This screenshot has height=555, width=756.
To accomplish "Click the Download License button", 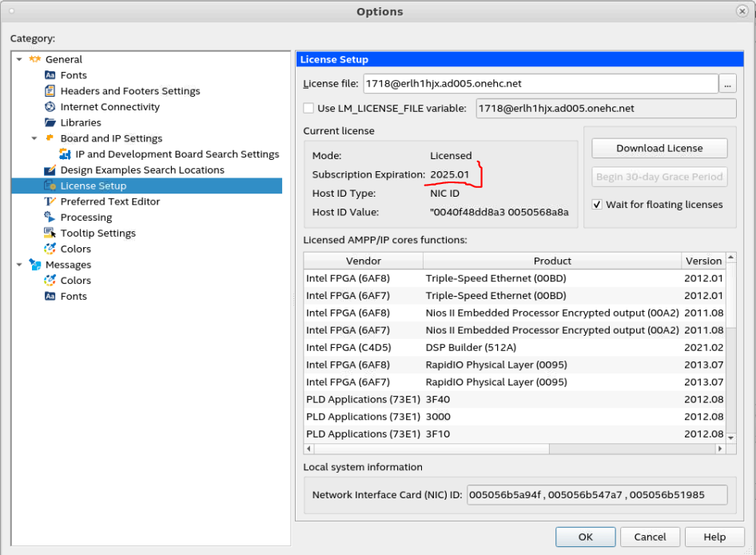I will (x=659, y=149).
